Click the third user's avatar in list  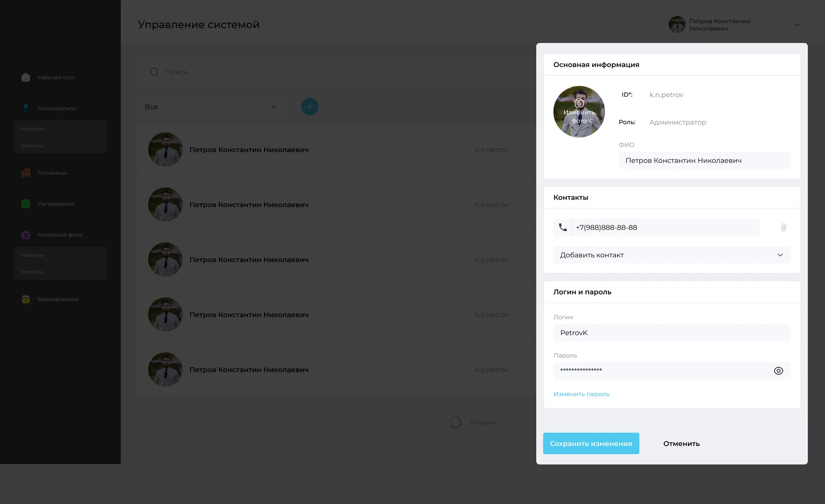pyautogui.click(x=165, y=260)
